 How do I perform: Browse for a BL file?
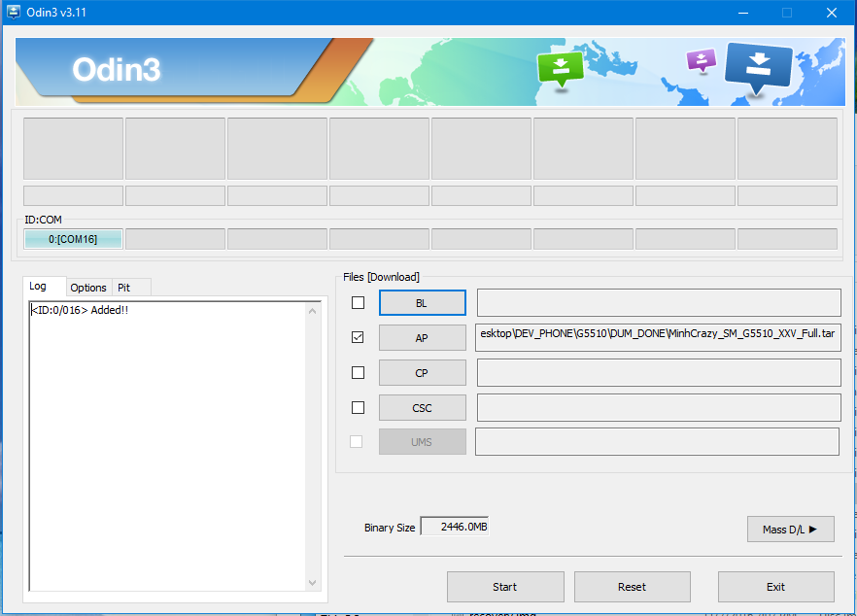(423, 303)
